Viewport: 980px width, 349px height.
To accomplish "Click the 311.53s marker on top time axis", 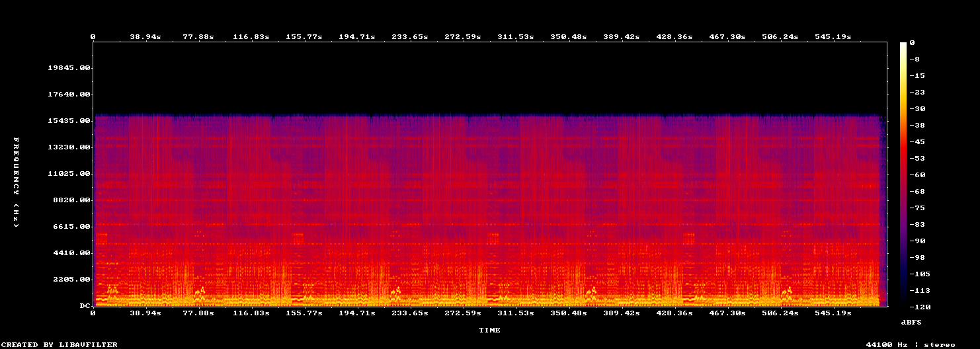I will [516, 37].
